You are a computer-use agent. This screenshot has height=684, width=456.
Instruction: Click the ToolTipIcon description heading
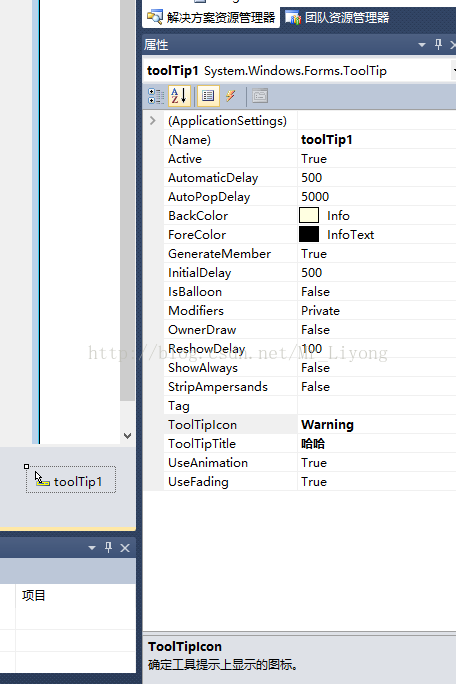click(185, 646)
